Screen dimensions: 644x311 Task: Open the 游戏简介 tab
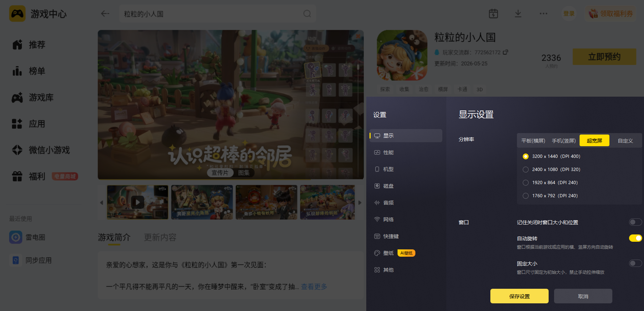114,237
